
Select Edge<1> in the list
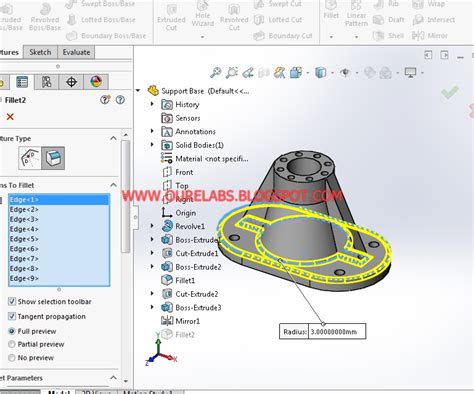click(59, 200)
